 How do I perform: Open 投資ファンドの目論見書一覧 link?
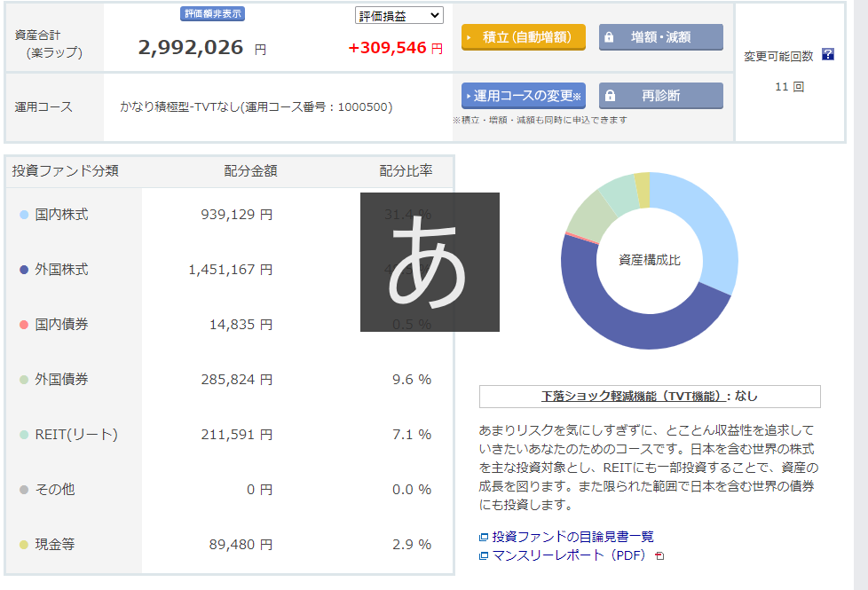click(572, 537)
